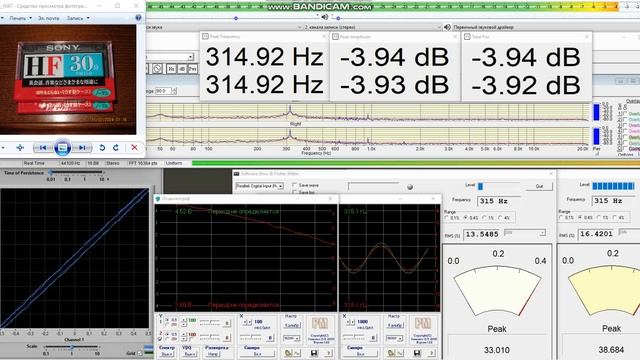Toggle channel 2 checkbox in oscilloscope Y panel
The width and height of the screenshot is (640, 360).
[x=160, y=339]
